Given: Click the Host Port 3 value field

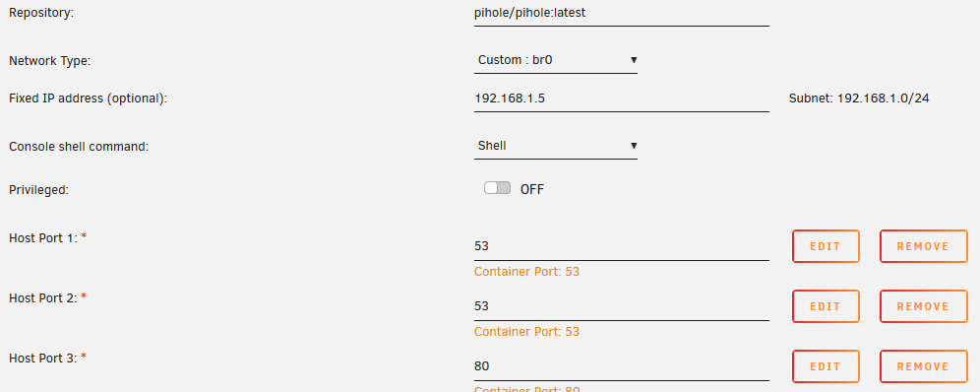Looking at the screenshot, I should click(x=621, y=366).
